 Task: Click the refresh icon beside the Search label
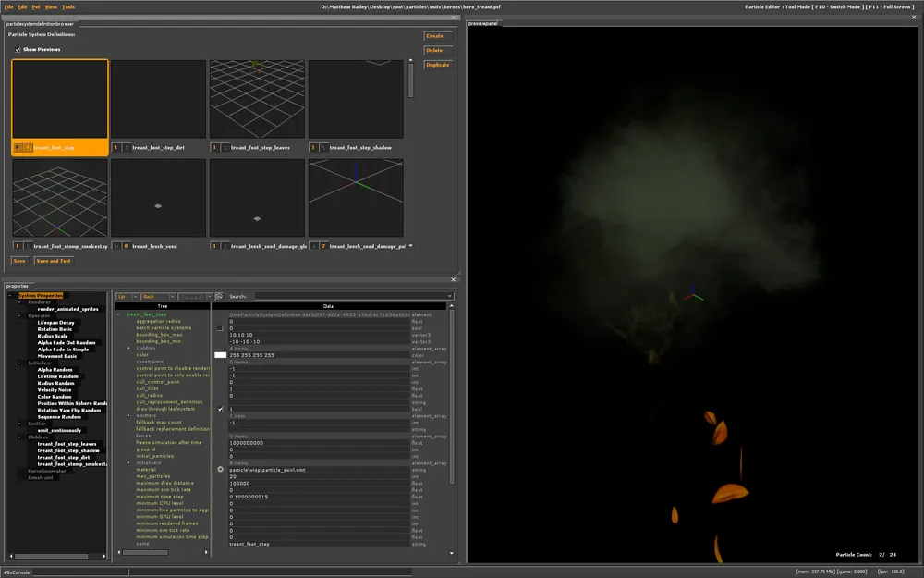pos(219,297)
